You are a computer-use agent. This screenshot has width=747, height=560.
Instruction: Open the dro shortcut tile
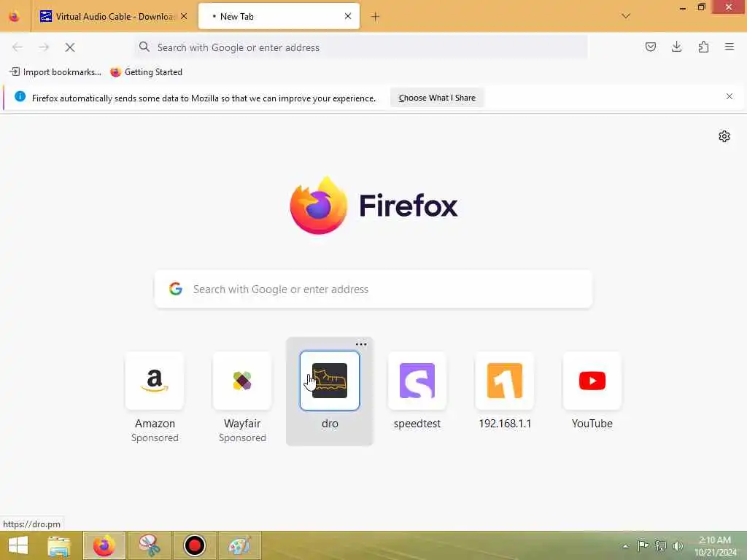click(330, 381)
